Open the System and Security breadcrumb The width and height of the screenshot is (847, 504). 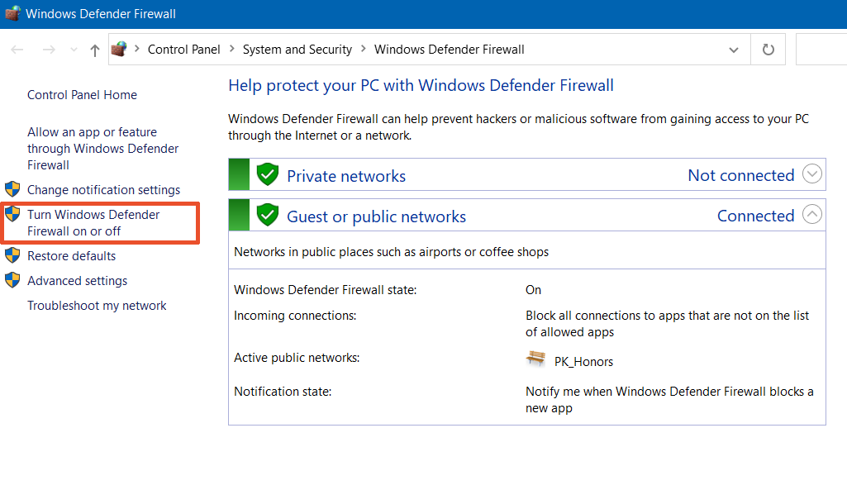(297, 50)
